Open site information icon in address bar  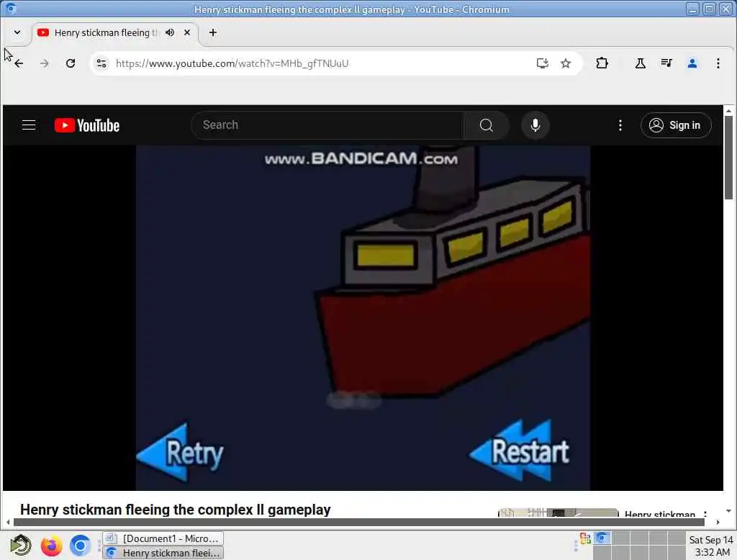point(101,63)
